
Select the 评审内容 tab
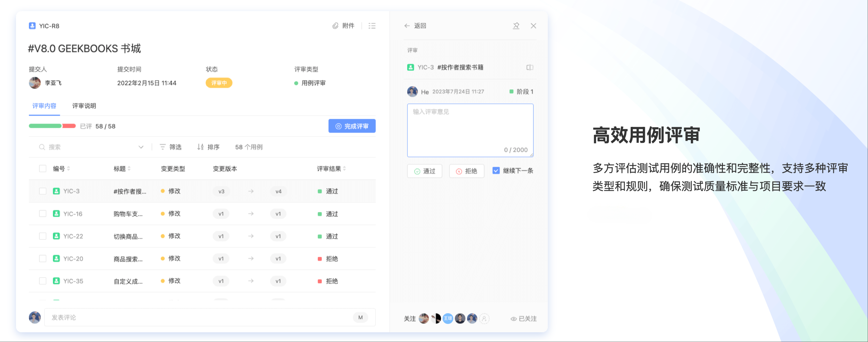[x=44, y=106]
